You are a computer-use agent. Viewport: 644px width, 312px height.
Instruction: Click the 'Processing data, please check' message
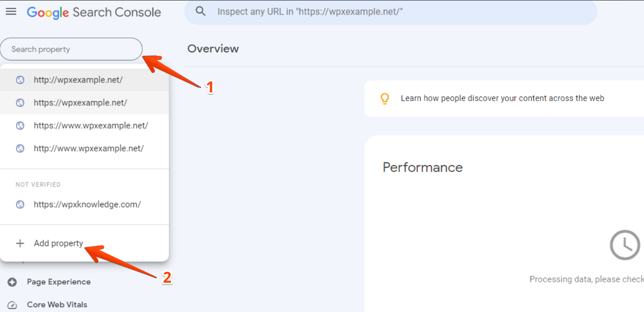pos(587,279)
